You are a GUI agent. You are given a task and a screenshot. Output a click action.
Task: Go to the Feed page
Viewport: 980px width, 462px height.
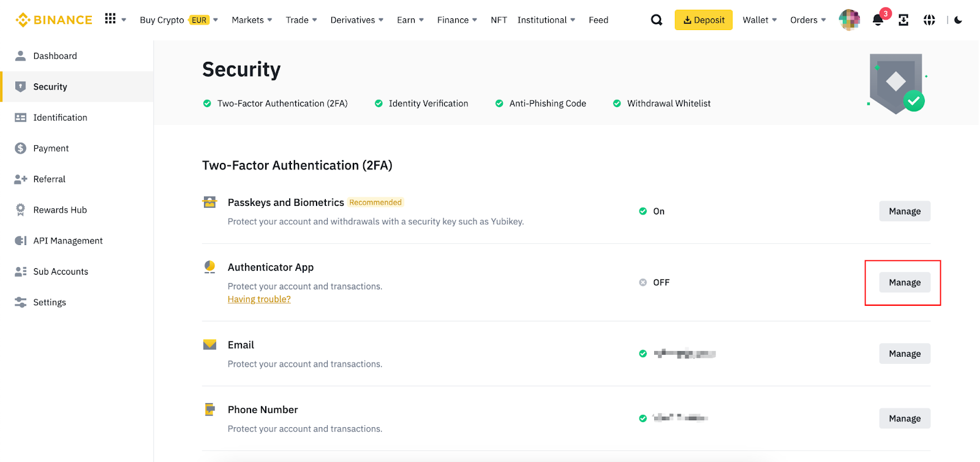pos(598,20)
